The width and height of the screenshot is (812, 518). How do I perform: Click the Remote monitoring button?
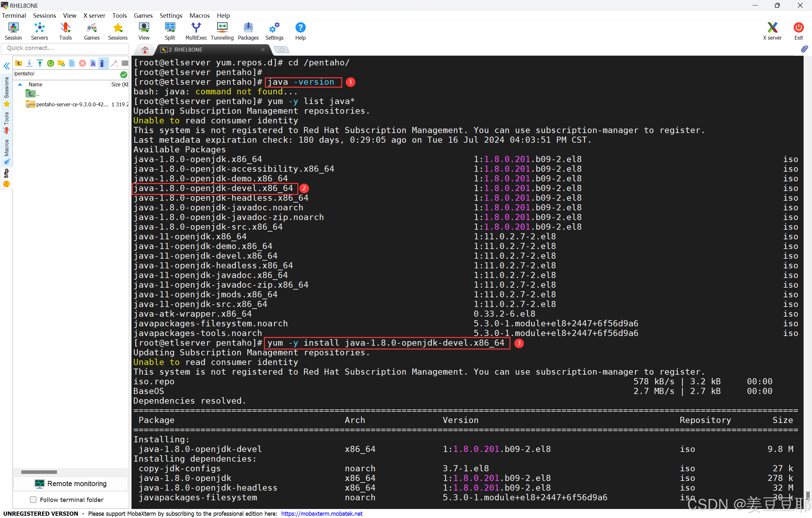pos(71,484)
